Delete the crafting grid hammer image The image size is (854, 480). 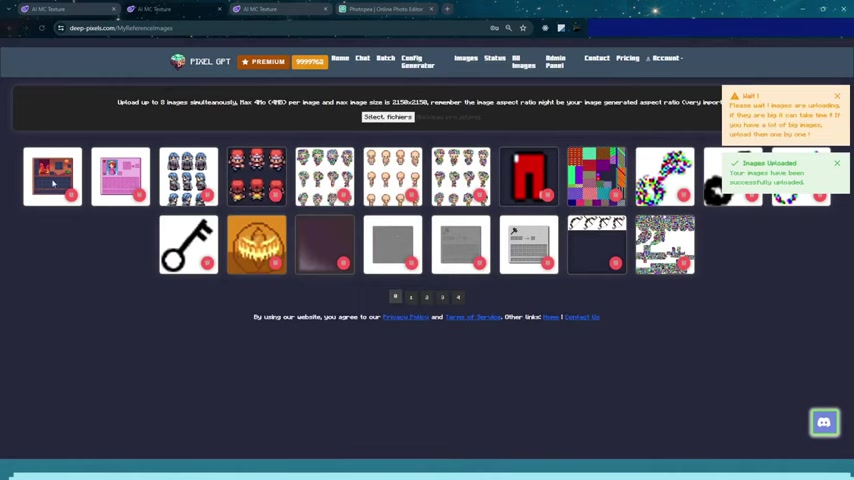(x=547, y=263)
